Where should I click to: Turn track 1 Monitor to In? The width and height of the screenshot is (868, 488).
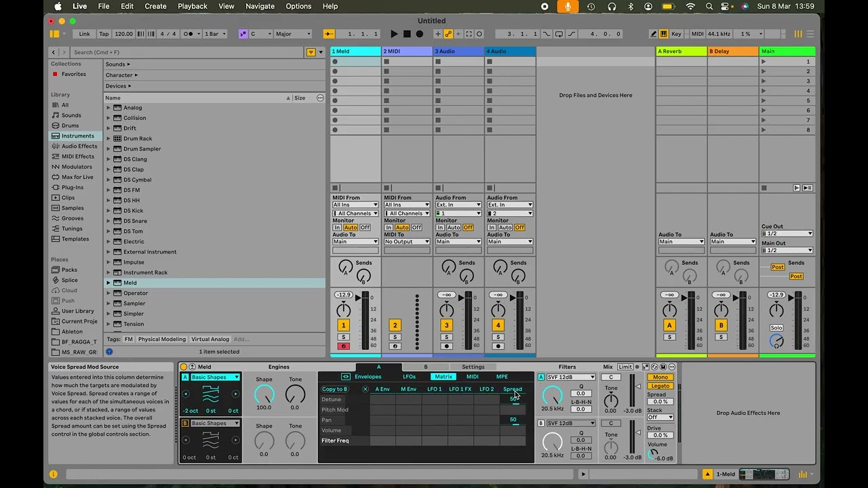[x=337, y=228]
